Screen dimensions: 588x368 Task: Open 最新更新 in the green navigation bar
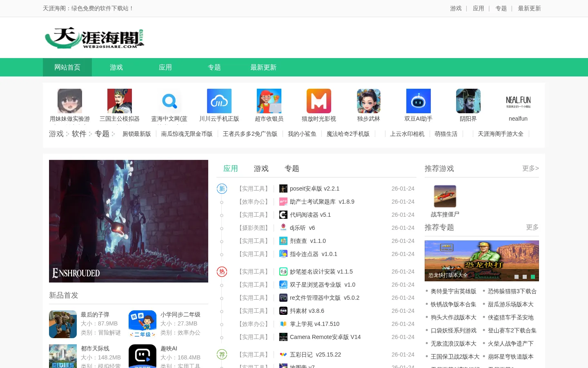(263, 67)
